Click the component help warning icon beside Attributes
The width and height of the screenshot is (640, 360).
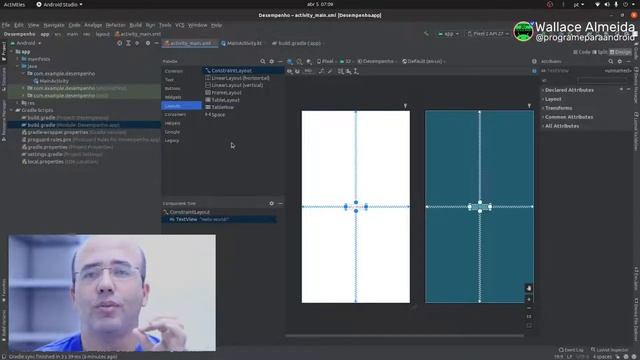[x=534, y=61]
